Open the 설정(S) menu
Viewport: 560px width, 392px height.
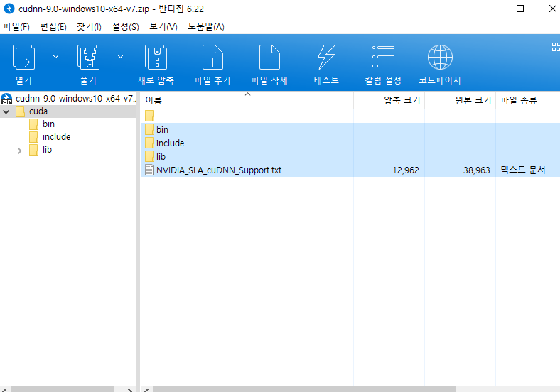tap(125, 27)
